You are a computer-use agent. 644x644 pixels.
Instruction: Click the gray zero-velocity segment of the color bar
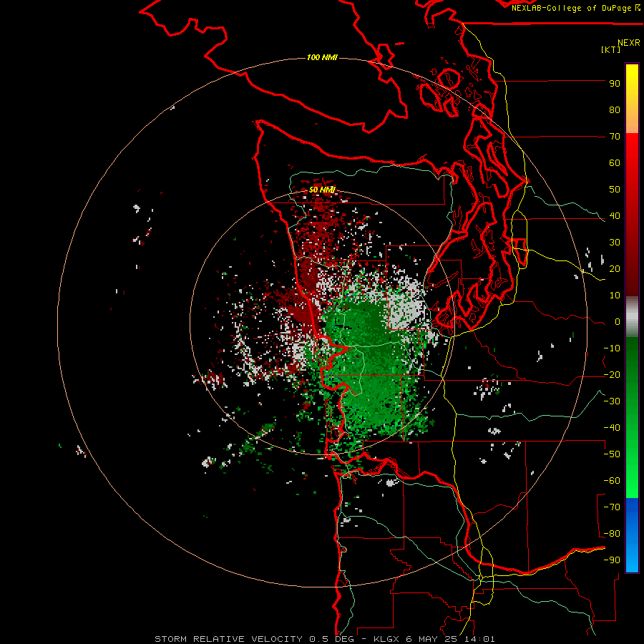pyautogui.click(x=632, y=317)
